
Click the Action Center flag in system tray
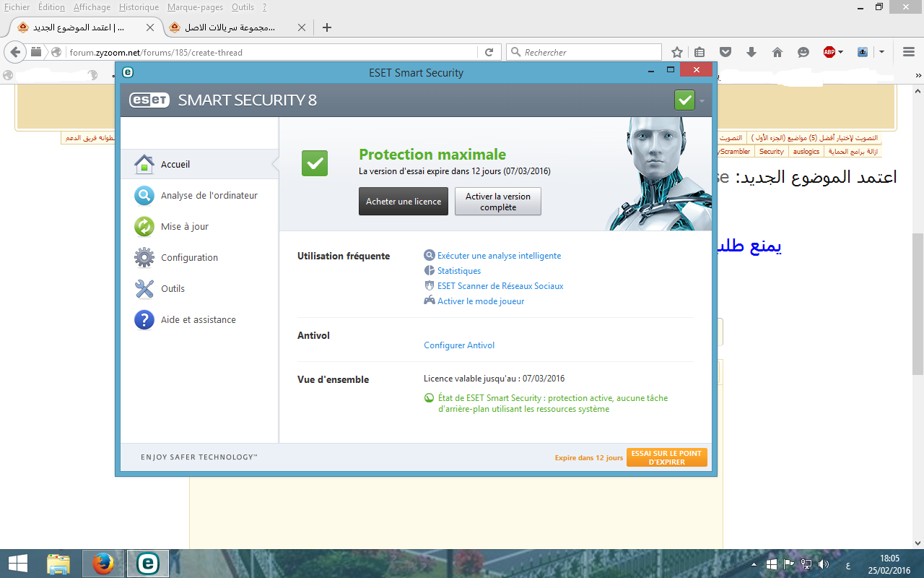tap(789, 564)
